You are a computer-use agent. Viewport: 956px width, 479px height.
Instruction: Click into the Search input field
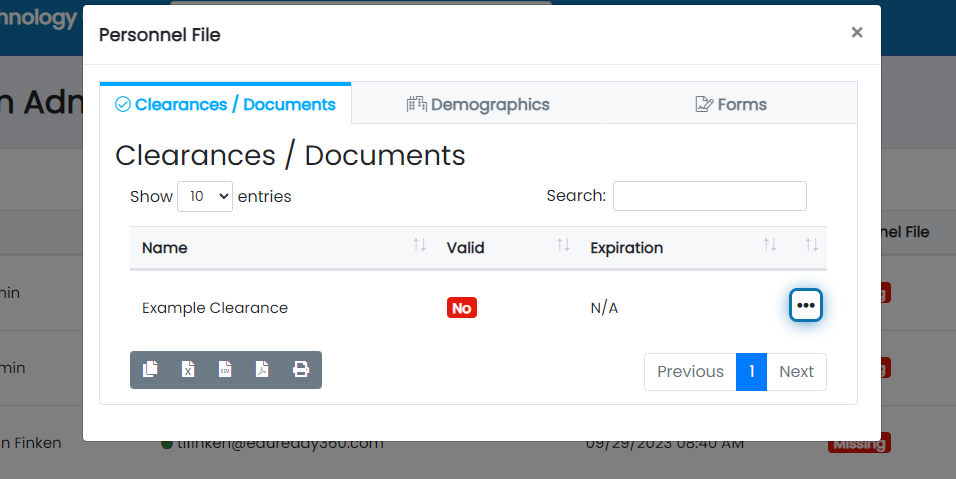point(709,196)
